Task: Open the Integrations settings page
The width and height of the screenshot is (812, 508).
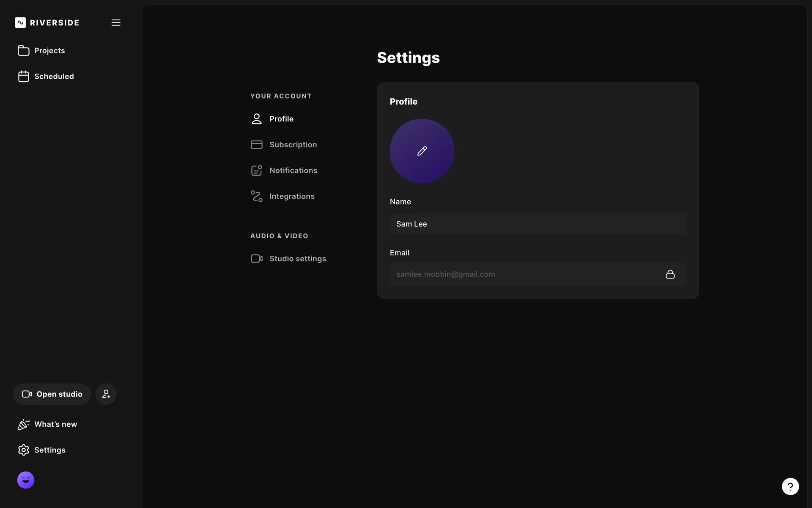Action: point(292,196)
